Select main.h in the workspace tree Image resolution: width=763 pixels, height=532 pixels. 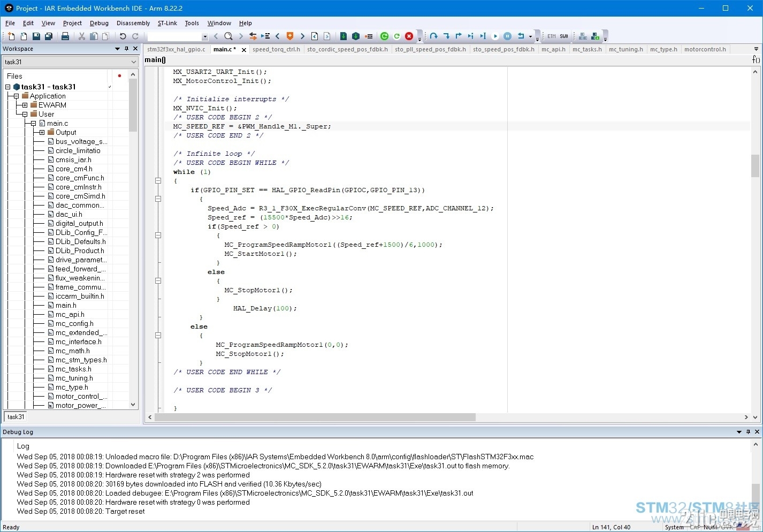pyautogui.click(x=66, y=305)
